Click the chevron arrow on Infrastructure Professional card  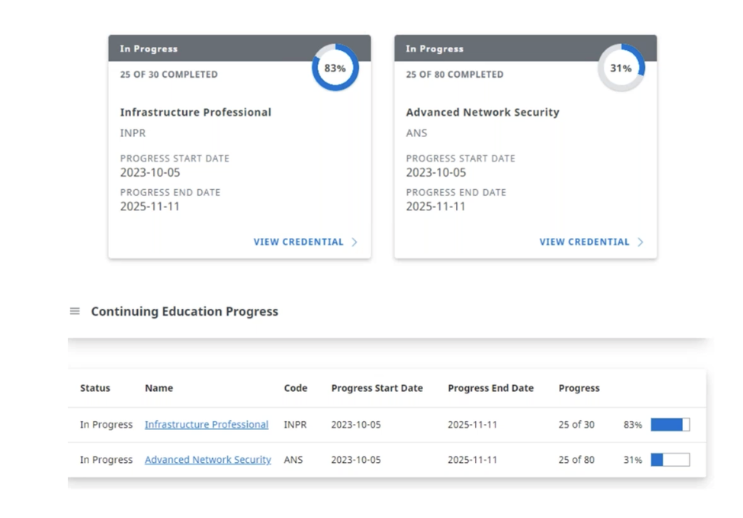(355, 242)
